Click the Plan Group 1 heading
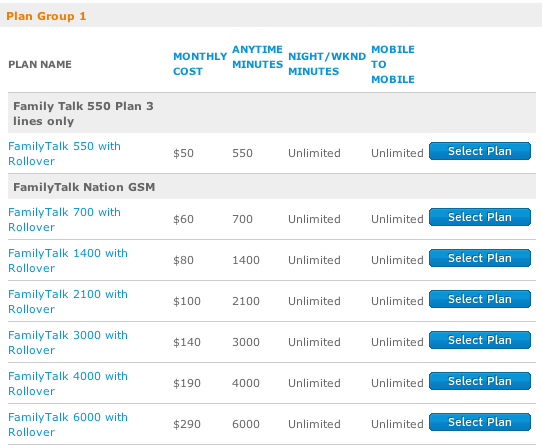 46,16
